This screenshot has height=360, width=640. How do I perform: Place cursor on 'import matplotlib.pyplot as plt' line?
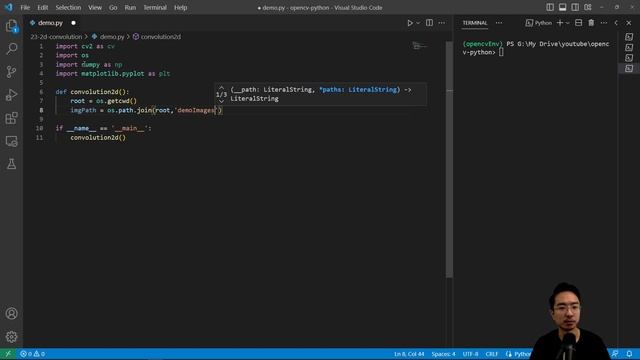pyautogui.click(x=113, y=74)
